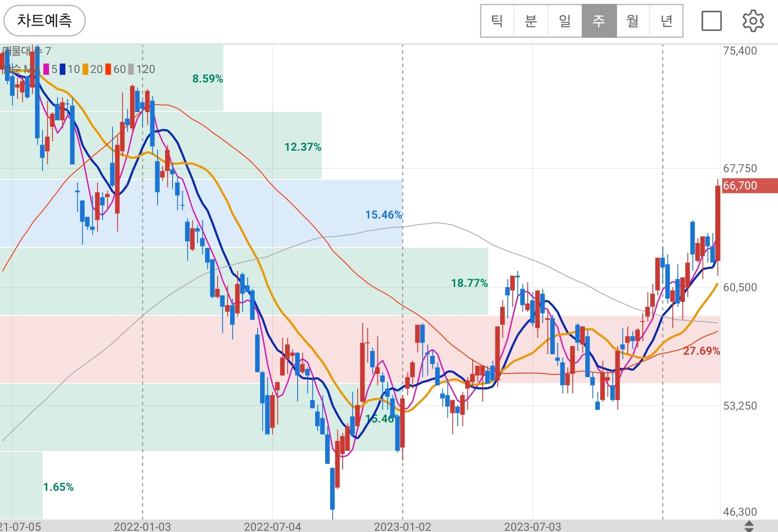Click the MA 120 gray color swatch
The height and width of the screenshot is (532, 778).
pyautogui.click(x=131, y=69)
